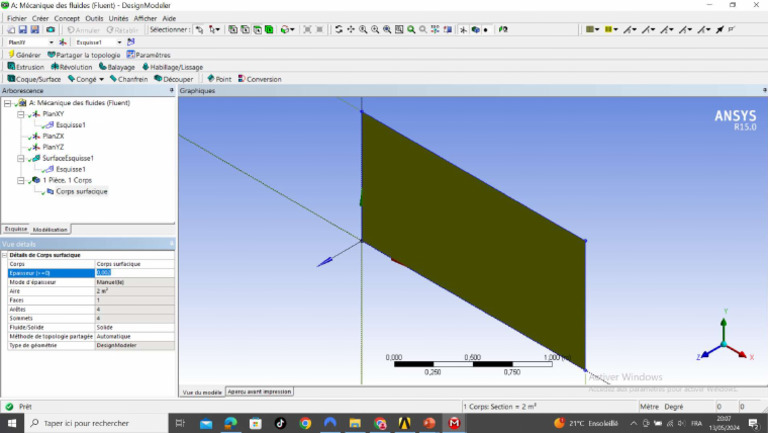Open the Windows Start menu
Viewport: 768px width, 433px height.
(12, 423)
